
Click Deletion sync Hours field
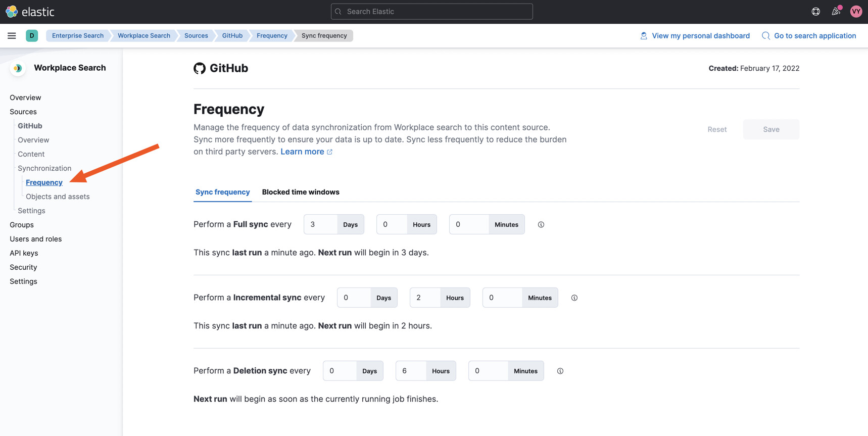pyautogui.click(x=411, y=371)
